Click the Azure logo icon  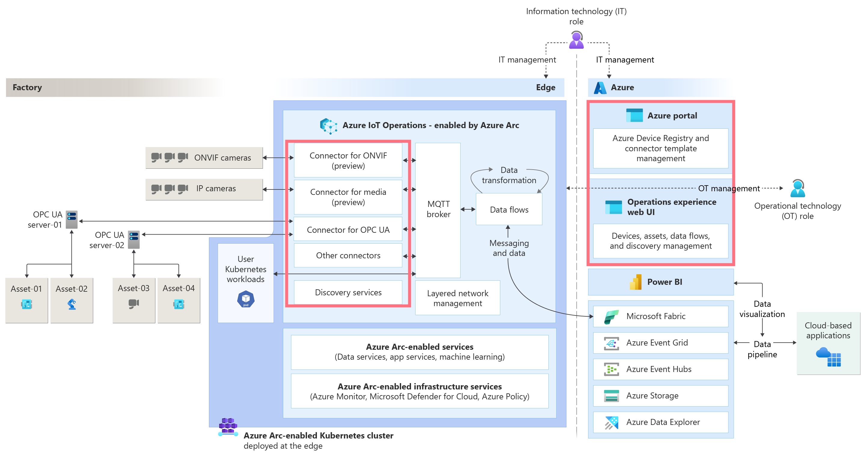(x=600, y=88)
